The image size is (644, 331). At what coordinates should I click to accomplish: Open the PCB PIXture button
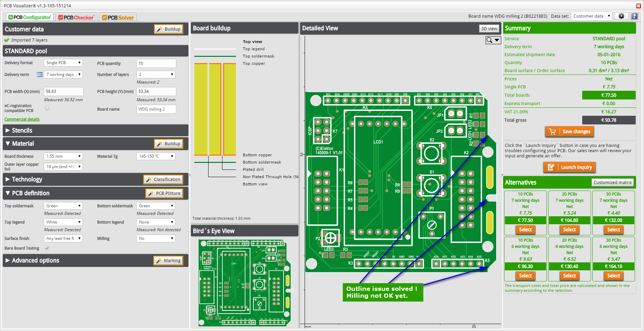point(164,193)
